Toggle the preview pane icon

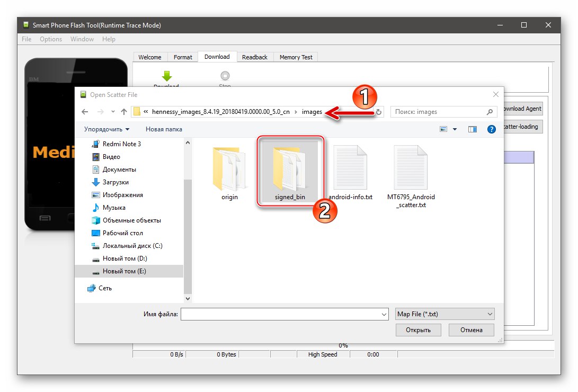[x=472, y=129]
